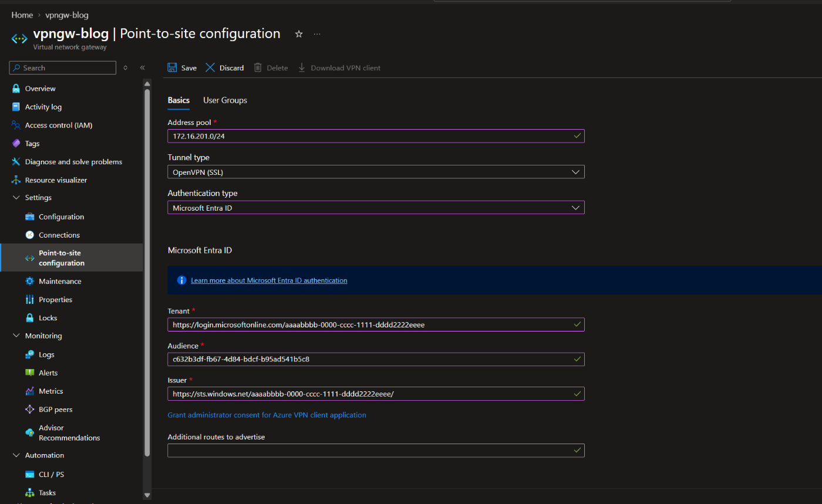Click the Configuration briefcase icon
Viewport: 822px width, 504px height.
pos(30,217)
